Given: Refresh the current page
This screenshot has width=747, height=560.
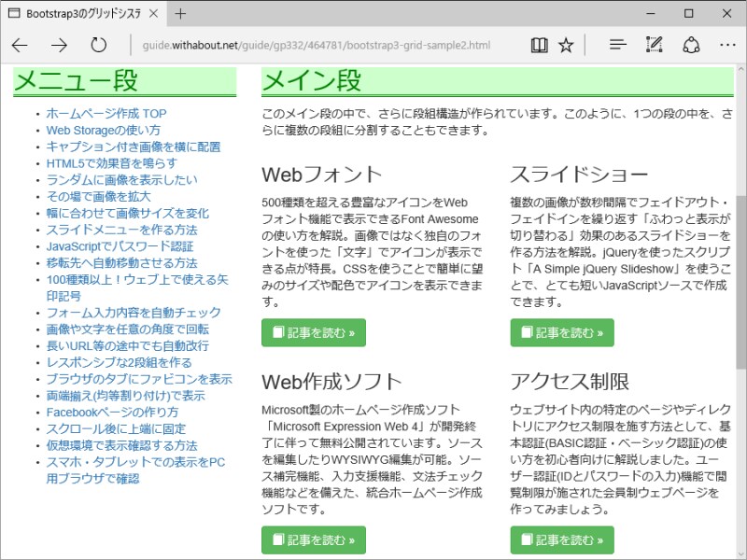Looking at the screenshot, I should tap(98, 43).
